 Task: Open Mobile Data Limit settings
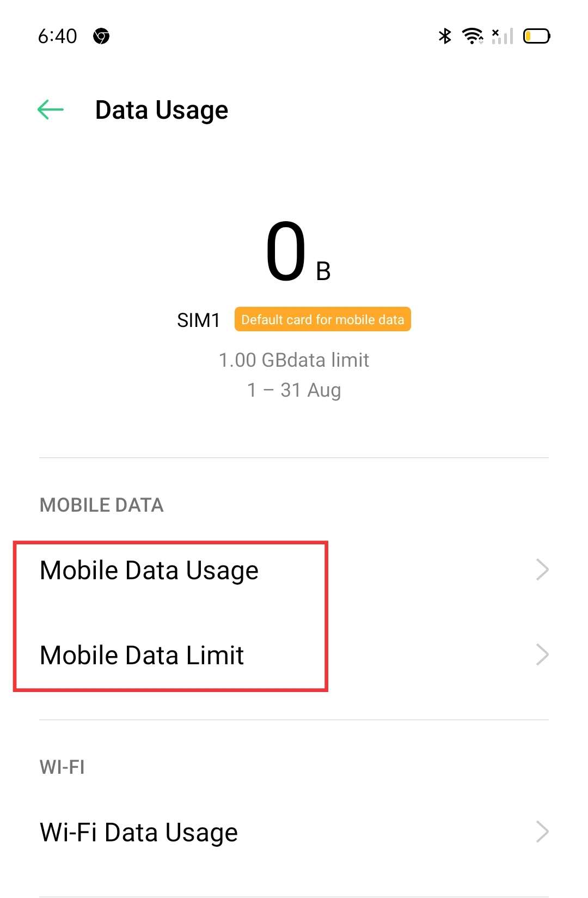(142, 656)
